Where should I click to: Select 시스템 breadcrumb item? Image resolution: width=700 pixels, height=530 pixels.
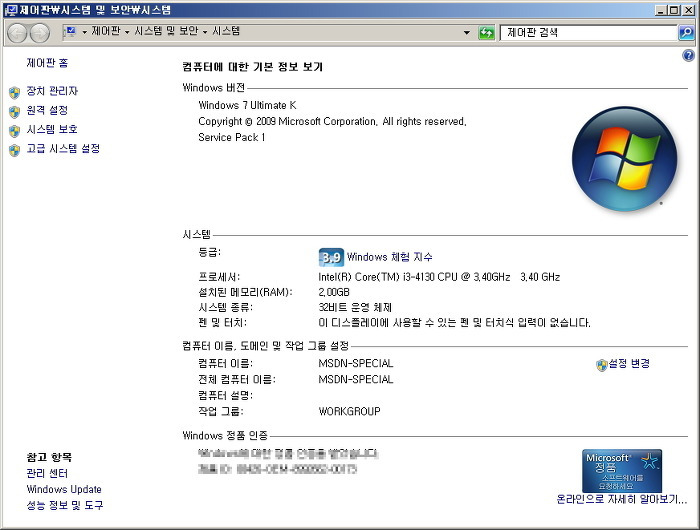coord(226,31)
